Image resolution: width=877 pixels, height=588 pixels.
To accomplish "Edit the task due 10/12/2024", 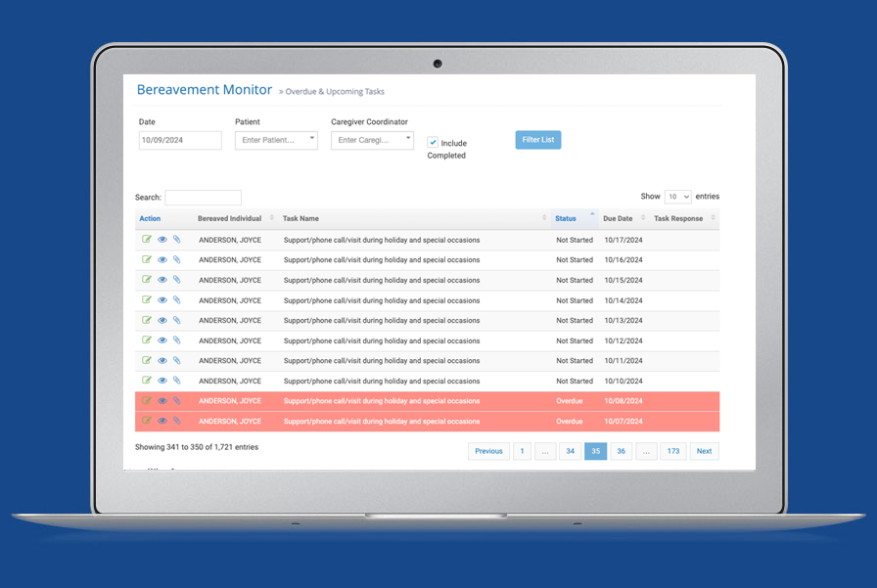I will pyautogui.click(x=147, y=339).
